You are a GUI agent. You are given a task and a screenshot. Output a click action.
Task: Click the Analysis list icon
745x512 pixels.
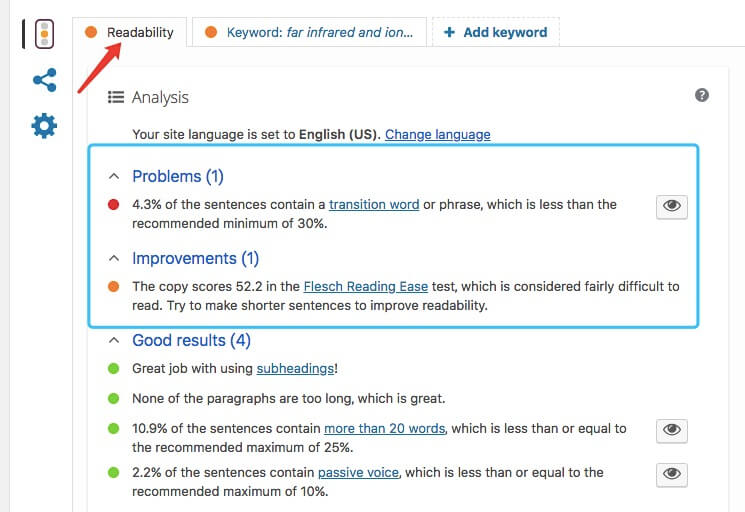point(116,97)
